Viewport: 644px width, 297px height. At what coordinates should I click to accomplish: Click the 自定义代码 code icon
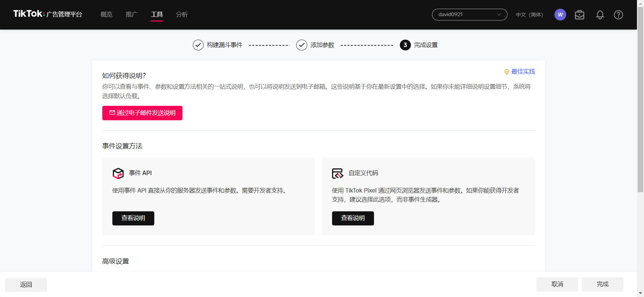pyautogui.click(x=338, y=173)
